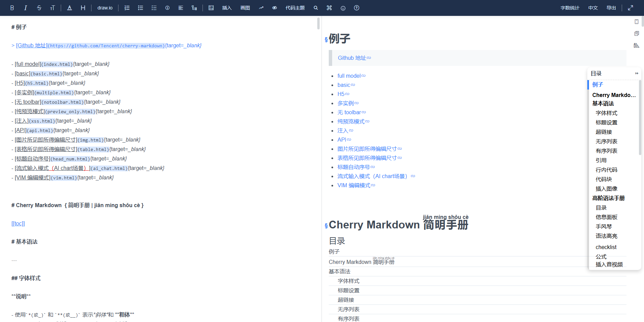The image size is (644, 322).
Task: Open the font color picker icon
Action: click(x=70, y=8)
